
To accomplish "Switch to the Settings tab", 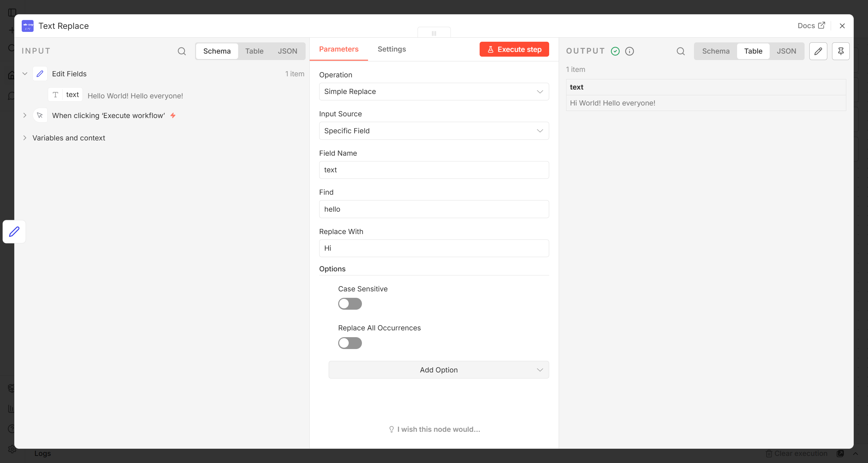I will pyautogui.click(x=392, y=49).
